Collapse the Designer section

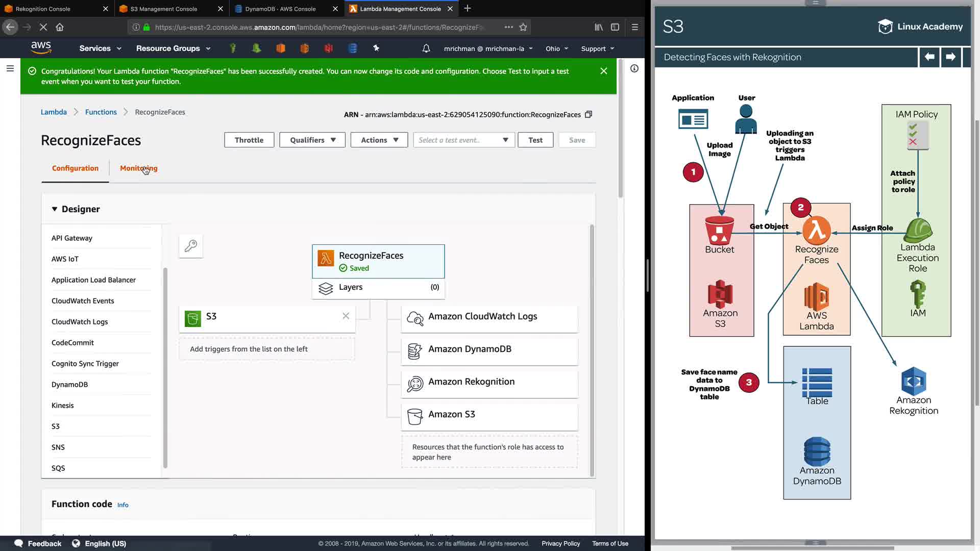55,209
